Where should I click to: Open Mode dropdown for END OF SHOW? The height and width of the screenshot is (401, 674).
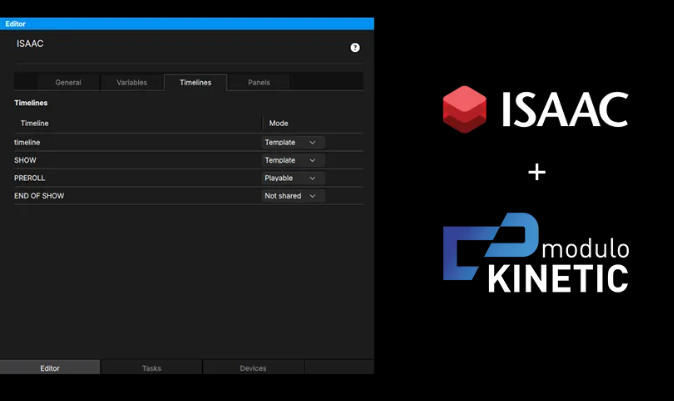[293, 196]
